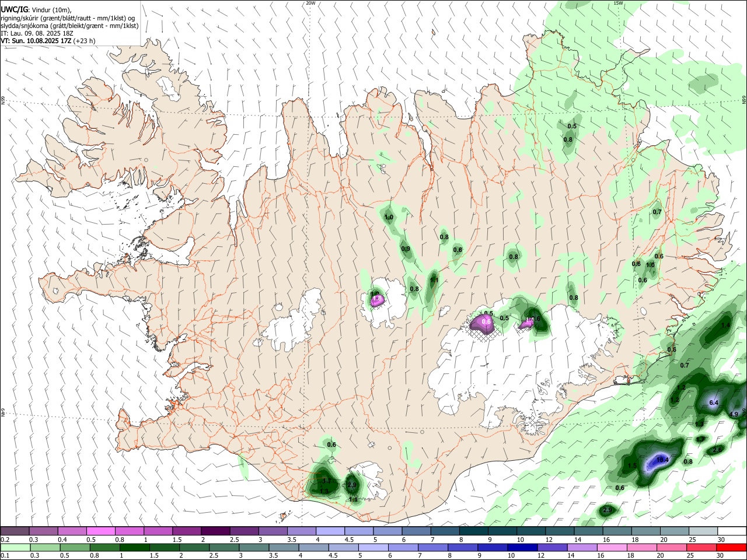
Task: Select the IT: Lau. 09. 08. 2025 18Z line
Action: [37, 33]
